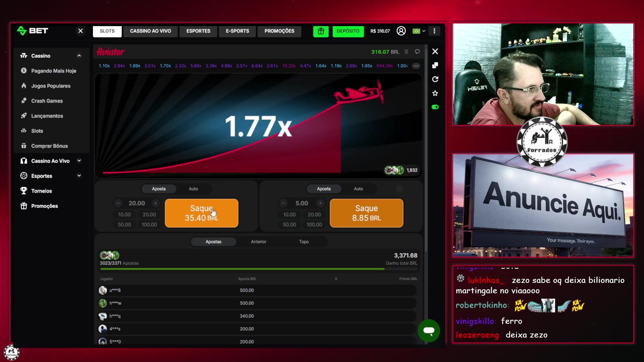Screen dimensions: 644x362
Task: Cash out the 8.85 BRL Saque button
Action: click(367, 213)
